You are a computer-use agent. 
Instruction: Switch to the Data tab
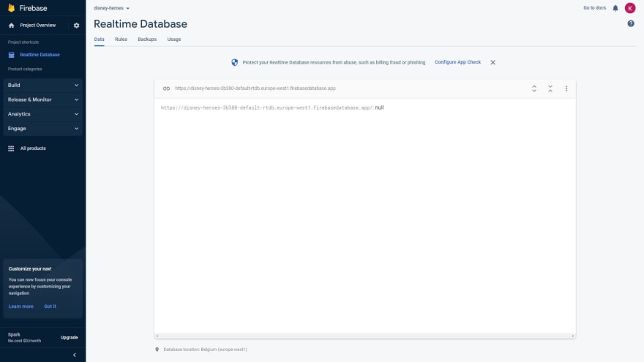click(99, 39)
